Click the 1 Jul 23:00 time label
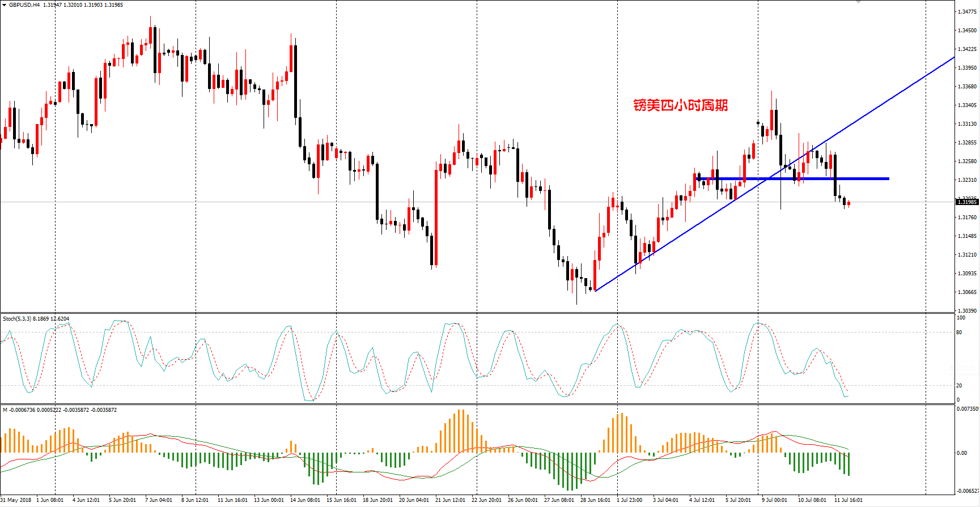 [630, 500]
